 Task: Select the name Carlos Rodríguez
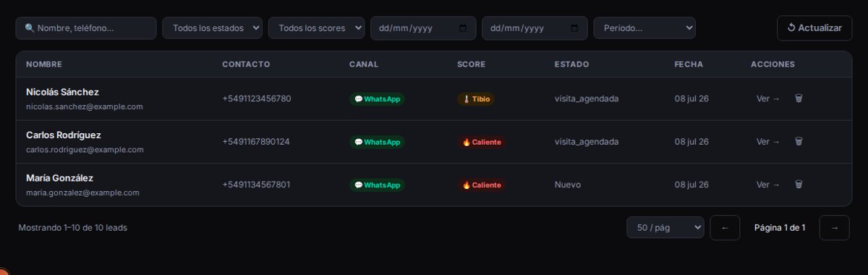coord(64,135)
